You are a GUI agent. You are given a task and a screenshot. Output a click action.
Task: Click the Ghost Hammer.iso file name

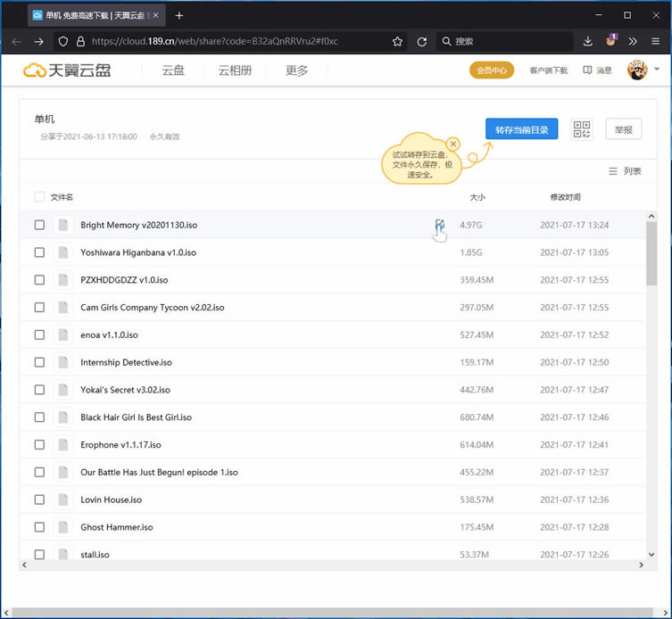tap(117, 527)
